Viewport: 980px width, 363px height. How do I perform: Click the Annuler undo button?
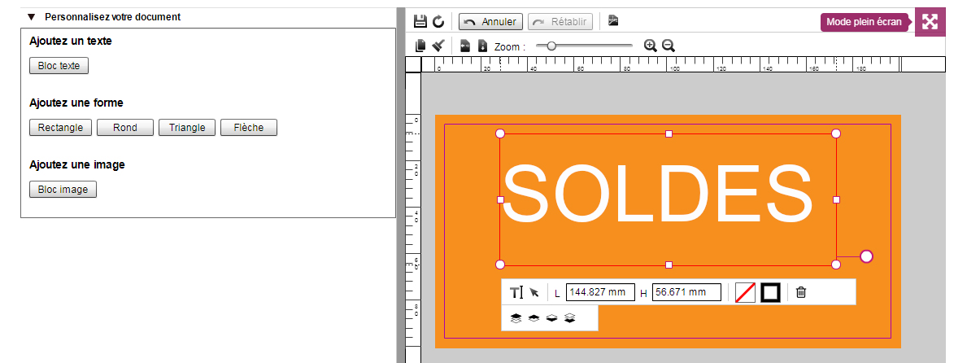[490, 21]
